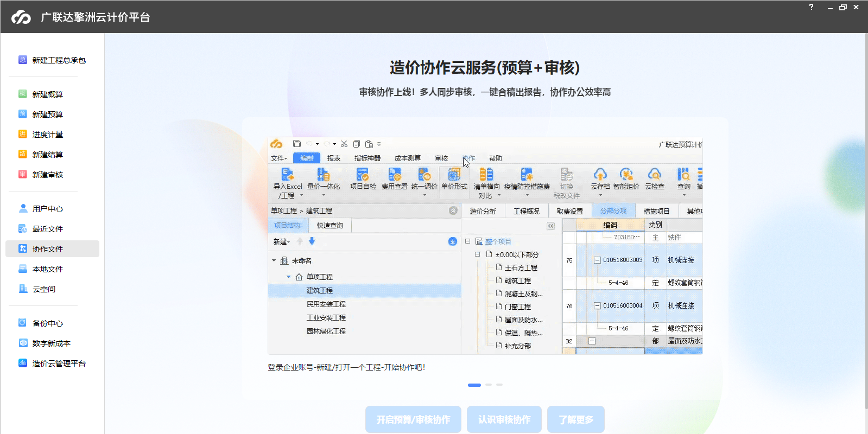Select 协作文件 in the sidebar
The height and width of the screenshot is (434, 868).
47,249
